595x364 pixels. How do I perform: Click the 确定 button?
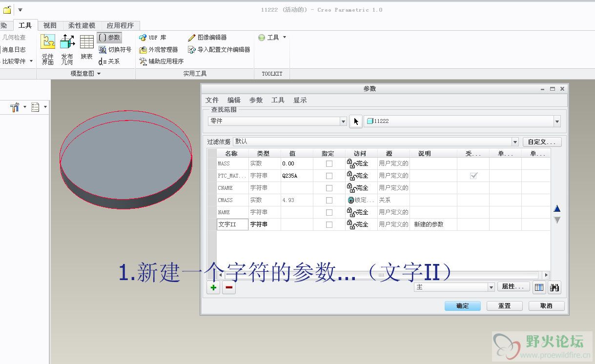pyautogui.click(x=462, y=306)
